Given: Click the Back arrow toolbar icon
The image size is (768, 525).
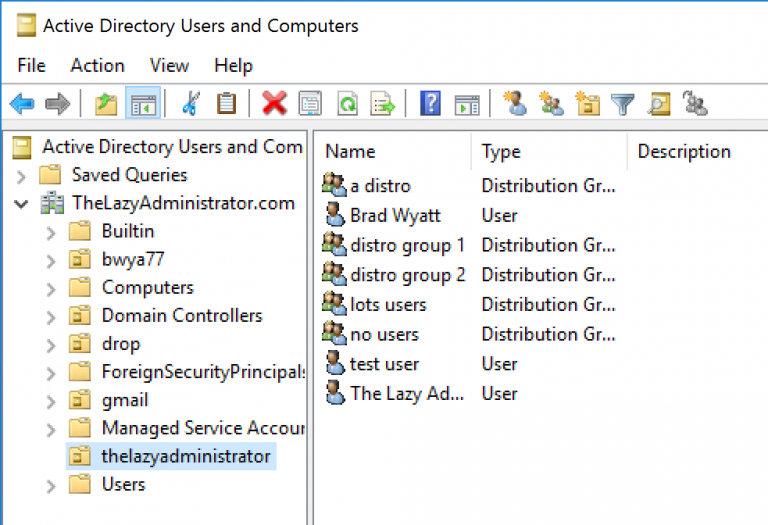Looking at the screenshot, I should tap(22, 104).
